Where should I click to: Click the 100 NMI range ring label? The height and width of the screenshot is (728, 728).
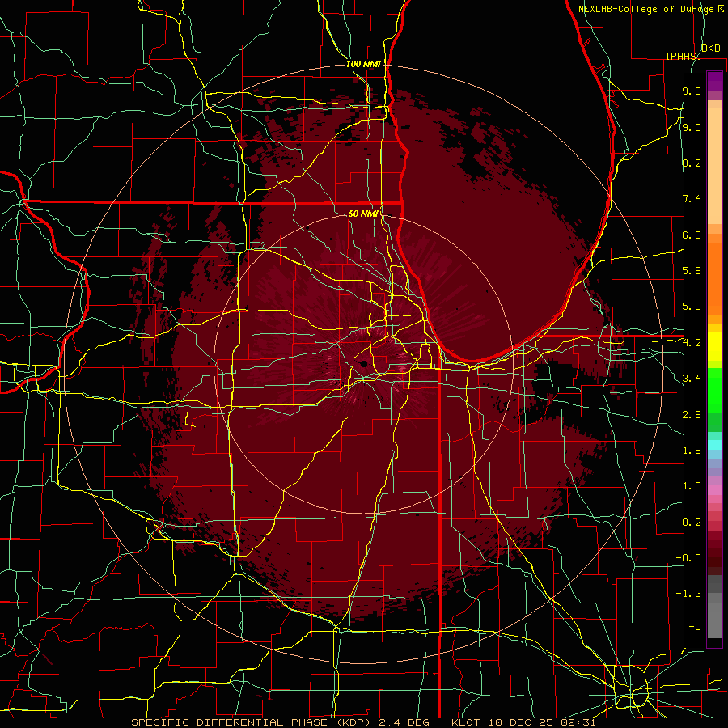(x=363, y=64)
